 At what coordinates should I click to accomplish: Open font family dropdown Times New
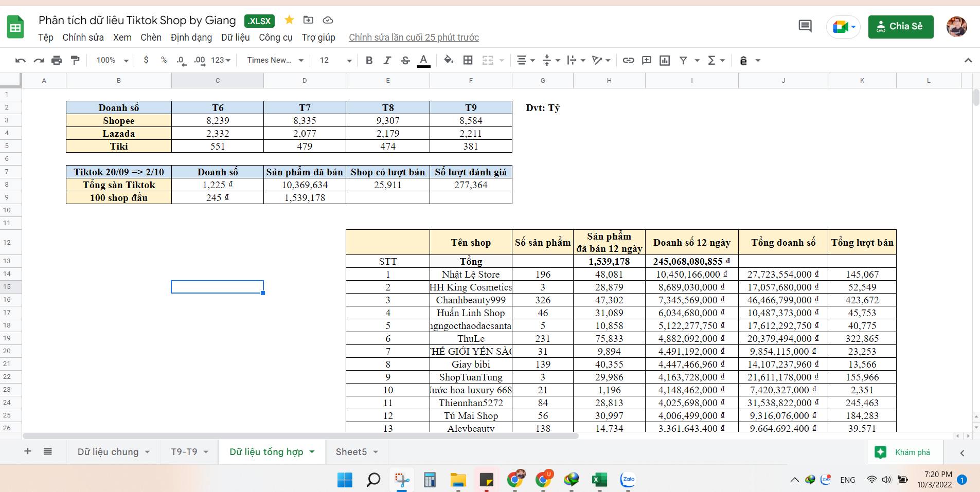coord(275,61)
